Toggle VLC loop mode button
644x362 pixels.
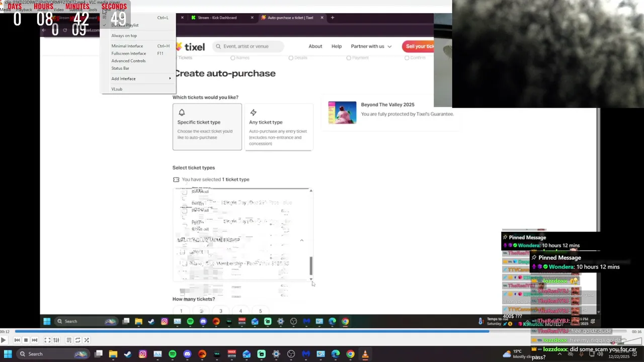coord(78,340)
